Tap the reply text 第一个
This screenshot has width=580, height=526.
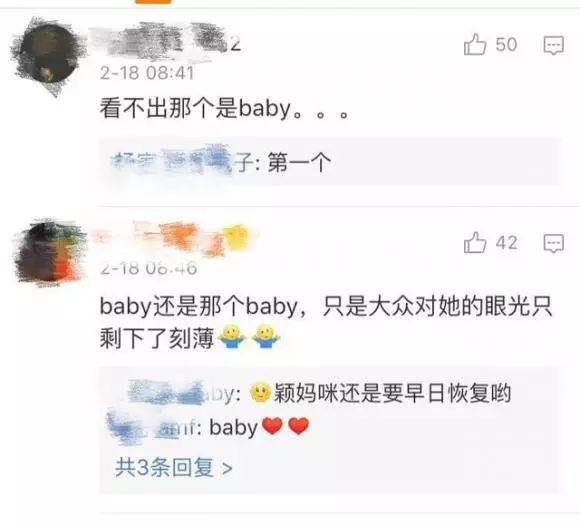click(x=299, y=162)
